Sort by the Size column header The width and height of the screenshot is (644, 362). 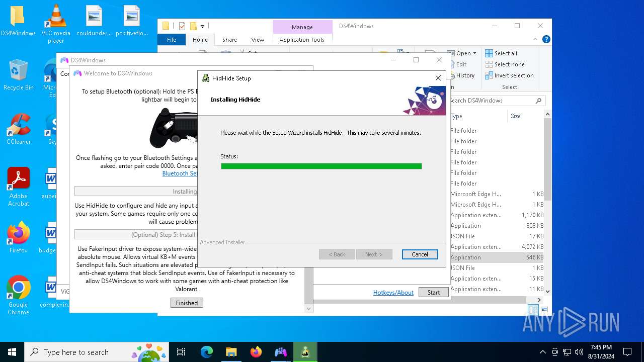click(x=526, y=116)
